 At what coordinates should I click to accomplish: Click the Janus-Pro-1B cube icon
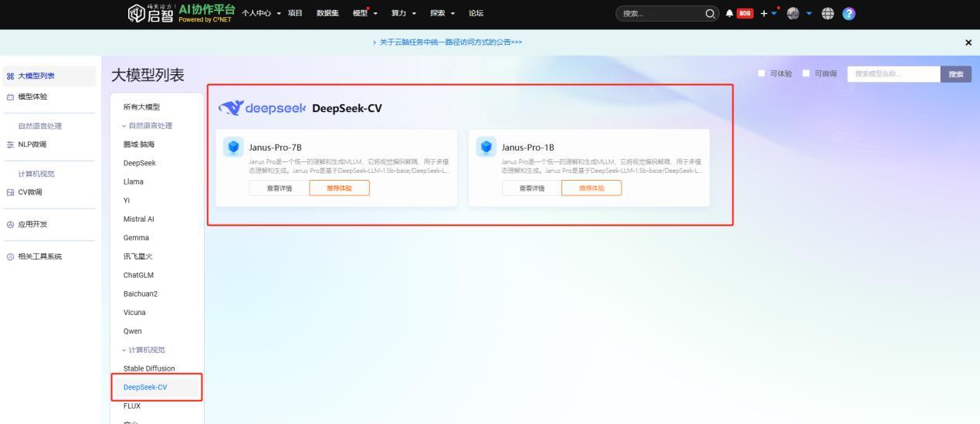click(487, 148)
